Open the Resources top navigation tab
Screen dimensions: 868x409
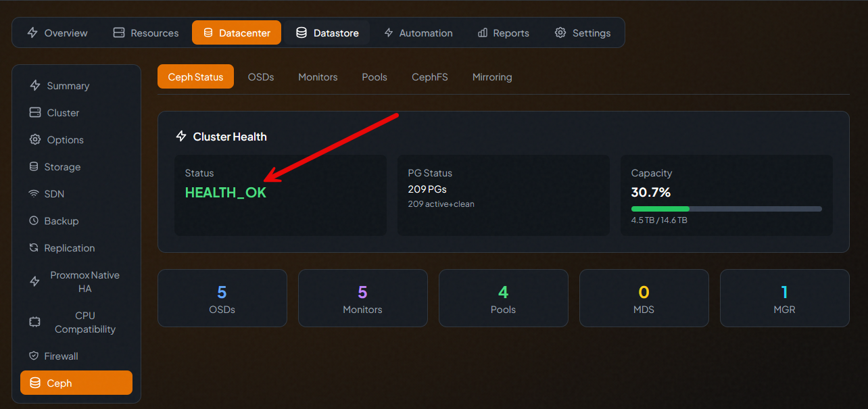click(x=146, y=32)
